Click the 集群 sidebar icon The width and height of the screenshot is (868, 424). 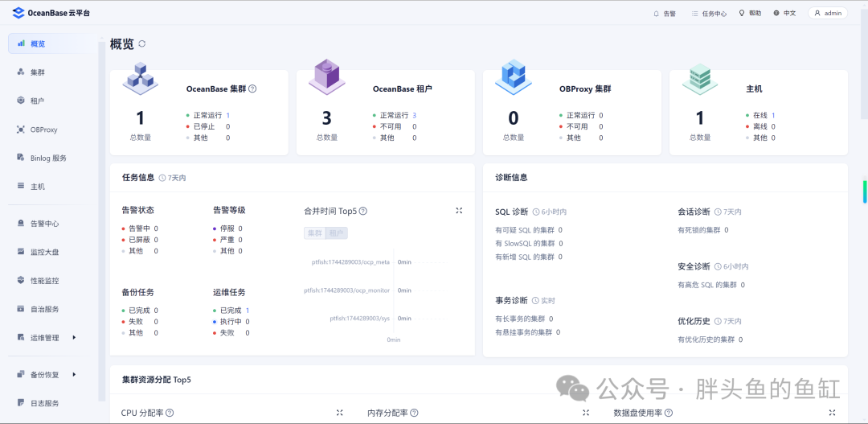coord(21,72)
